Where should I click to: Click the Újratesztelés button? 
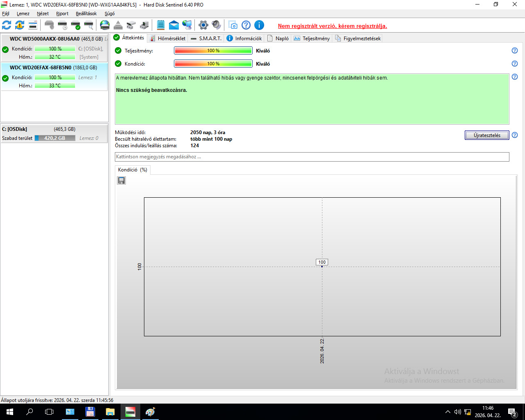coord(487,135)
